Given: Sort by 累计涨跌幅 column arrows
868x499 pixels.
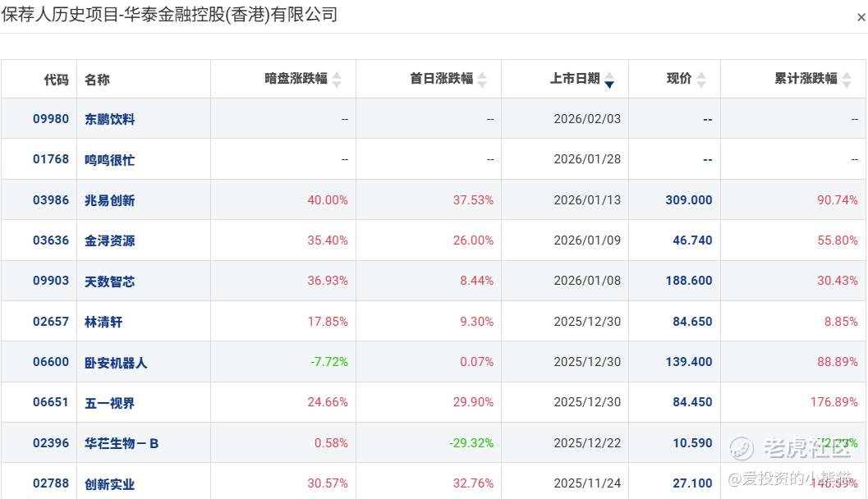Looking at the screenshot, I should pos(847,80).
